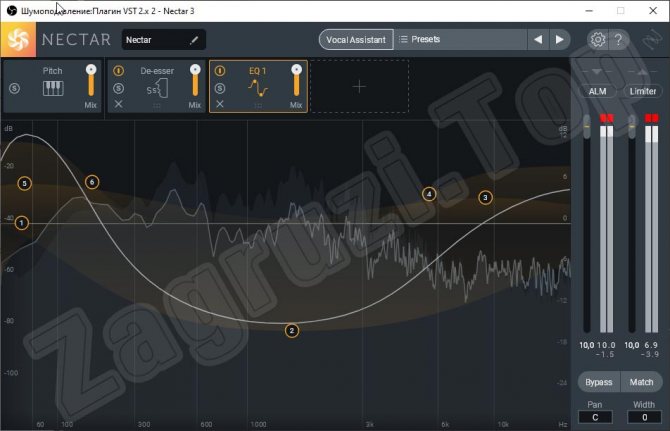Viewport: 670px width, 431px height.
Task: Open the Presets browser
Action: (460, 40)
